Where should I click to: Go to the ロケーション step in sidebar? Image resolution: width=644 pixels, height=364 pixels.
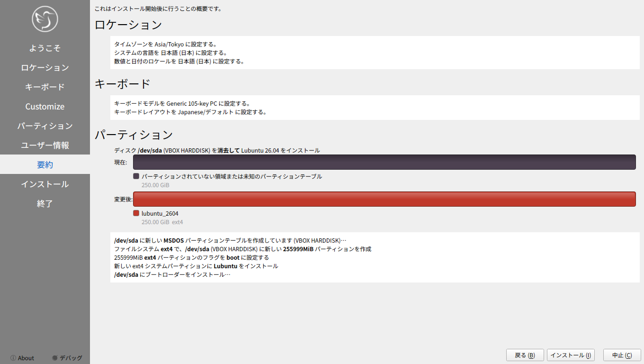pos(45,67)
